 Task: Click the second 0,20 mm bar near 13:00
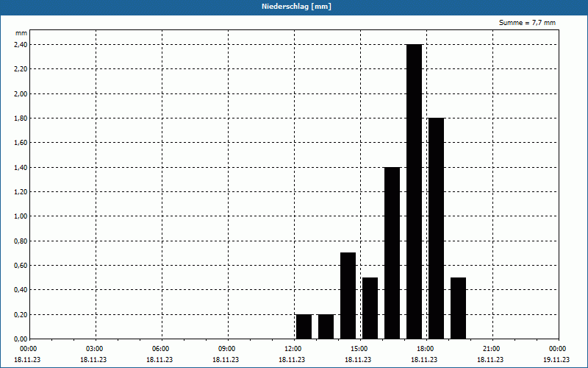pos(326,327)
